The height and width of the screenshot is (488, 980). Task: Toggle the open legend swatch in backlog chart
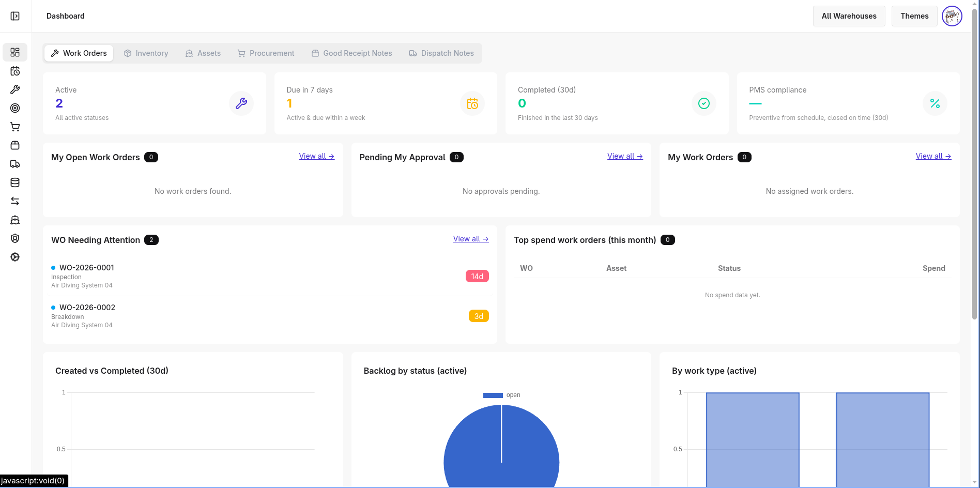tap(493, 395)
